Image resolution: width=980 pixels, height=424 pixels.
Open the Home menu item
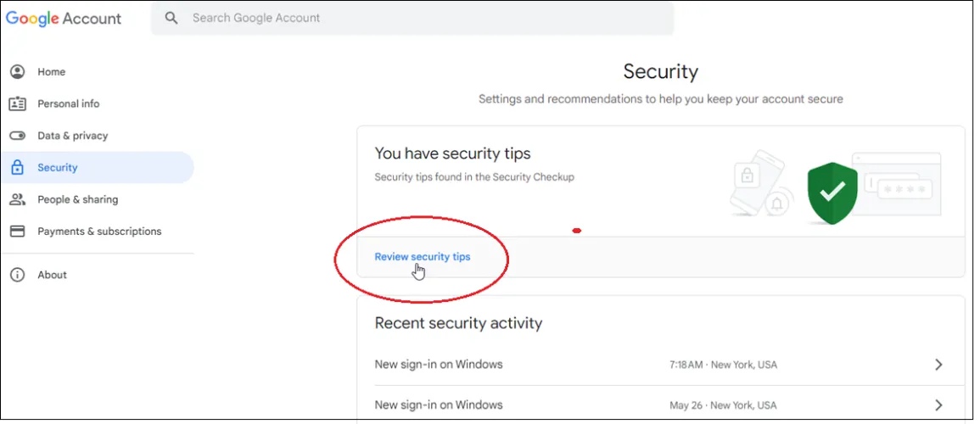click(51, 72)
